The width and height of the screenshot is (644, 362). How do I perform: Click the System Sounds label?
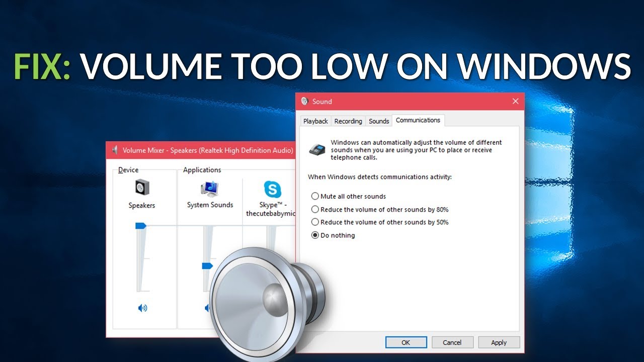coord(210,205)
